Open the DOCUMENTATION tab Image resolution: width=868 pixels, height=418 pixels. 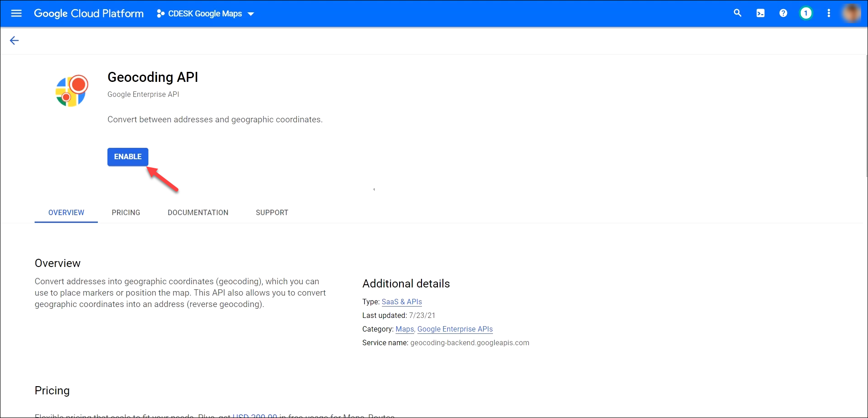198,212
